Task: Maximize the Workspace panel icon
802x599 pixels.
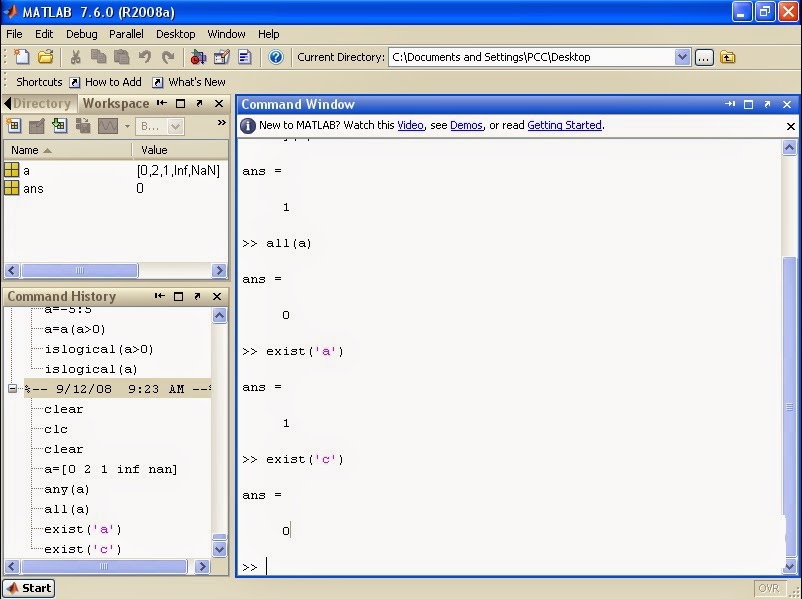Action: (x=181, y=104)
